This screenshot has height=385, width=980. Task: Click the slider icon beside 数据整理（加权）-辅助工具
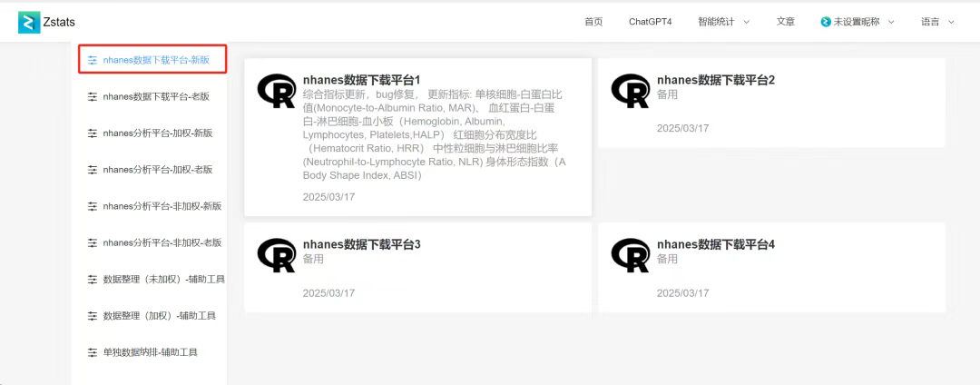click(x=93, y=316)
